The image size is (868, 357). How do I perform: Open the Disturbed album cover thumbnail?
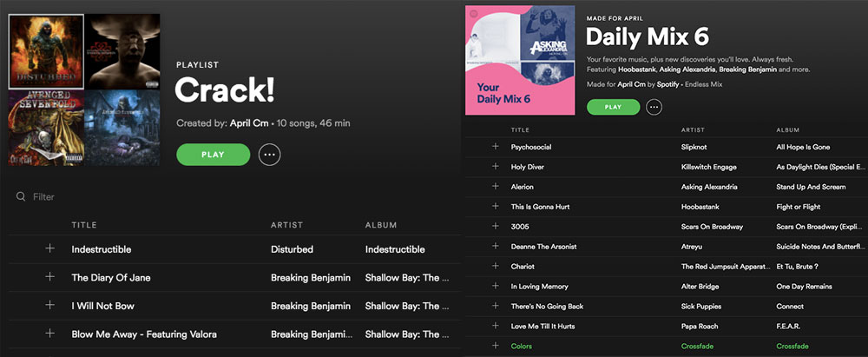[46, 51]
